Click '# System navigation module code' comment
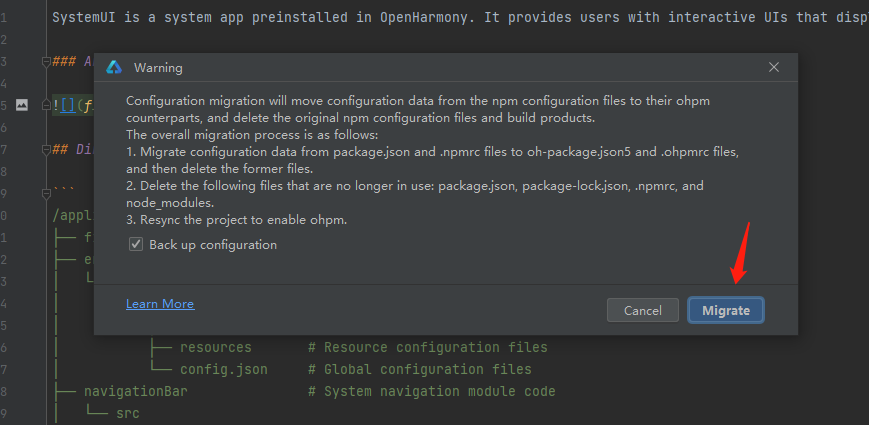This screenshot has width=869, height=425. [431, 391]
